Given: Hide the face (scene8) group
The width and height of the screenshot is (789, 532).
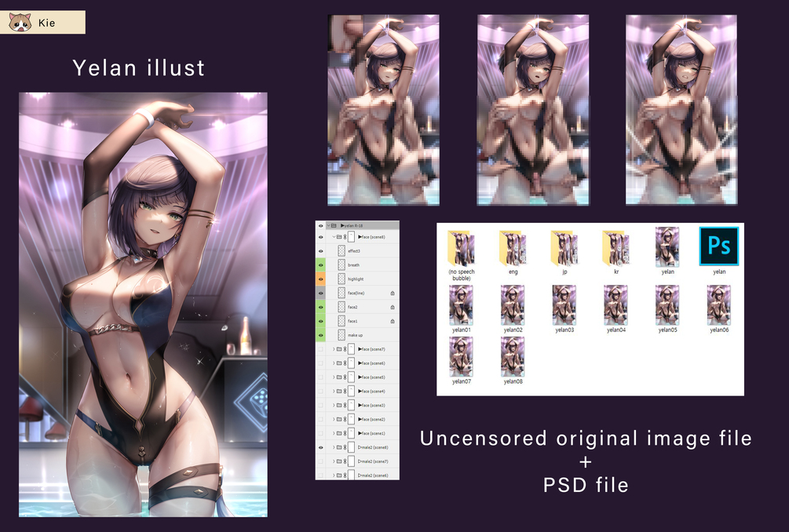Looking at the screenshot, I should tap(320, 237).
